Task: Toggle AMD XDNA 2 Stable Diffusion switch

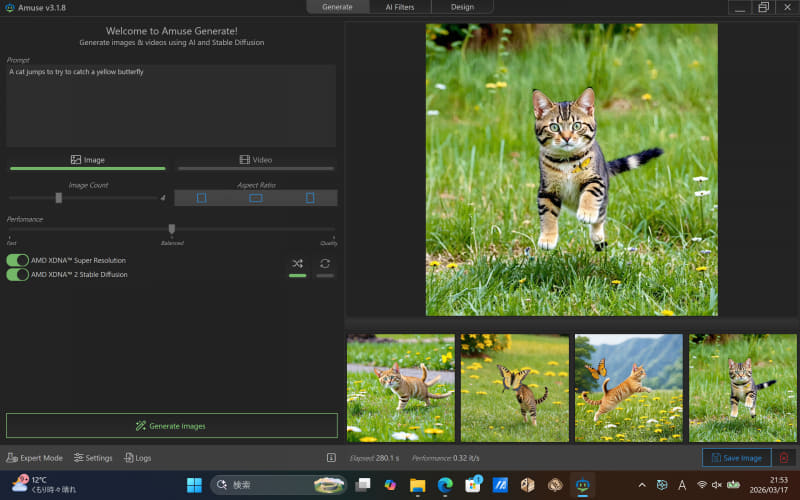Action: point(17,274)
